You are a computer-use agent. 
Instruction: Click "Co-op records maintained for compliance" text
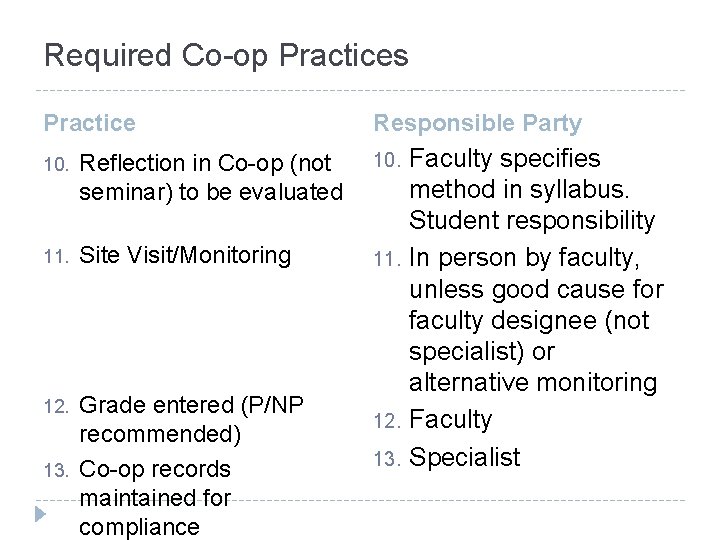coord(154,498)
